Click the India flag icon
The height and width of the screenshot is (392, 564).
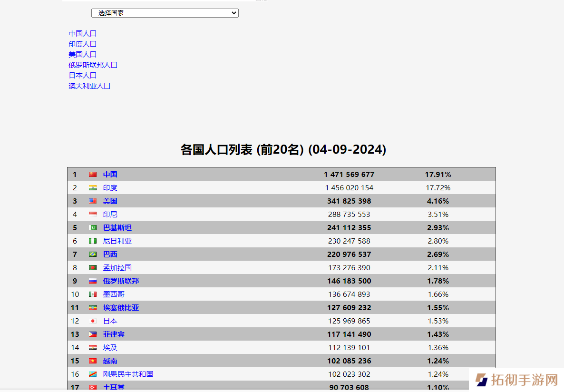(x=93, y=188)
